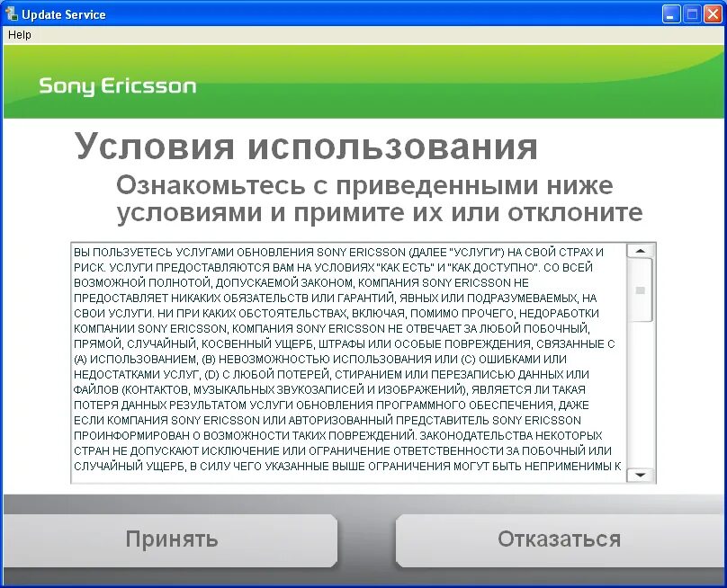Image resolution: width=727 pixels, height=588 pixels.
Task: Click Принять to accept the terms
Action: click(171, 539)
